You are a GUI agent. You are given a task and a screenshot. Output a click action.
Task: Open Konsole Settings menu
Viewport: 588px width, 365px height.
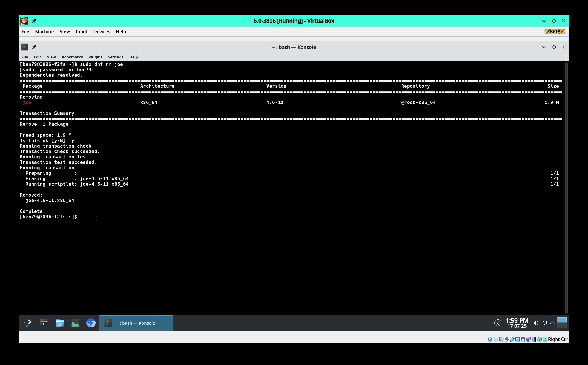pos(116,57)
